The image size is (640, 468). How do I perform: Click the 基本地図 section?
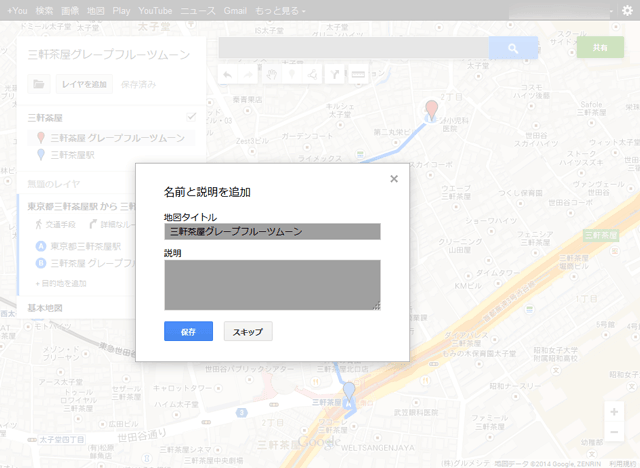click(45, 308)
